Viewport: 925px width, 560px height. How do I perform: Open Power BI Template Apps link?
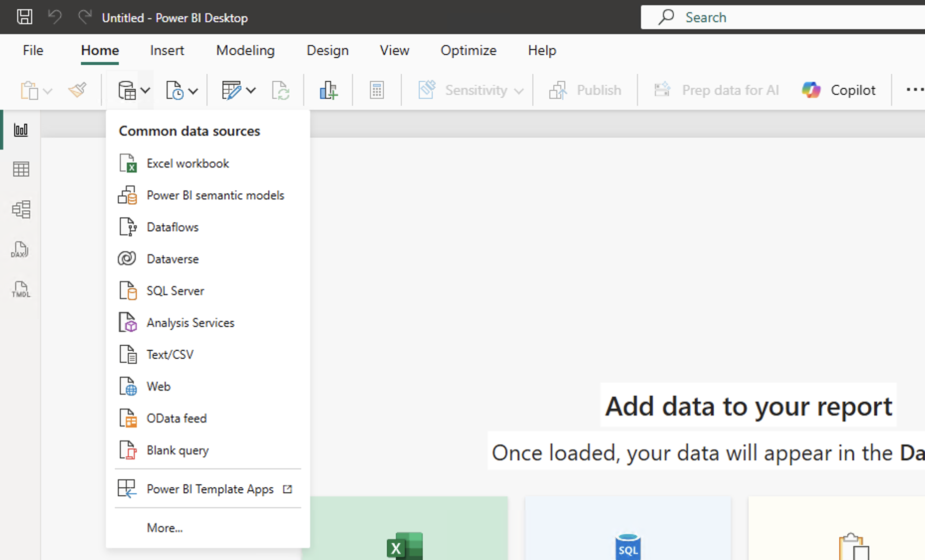pyautogui.click(x=208, y=489)
